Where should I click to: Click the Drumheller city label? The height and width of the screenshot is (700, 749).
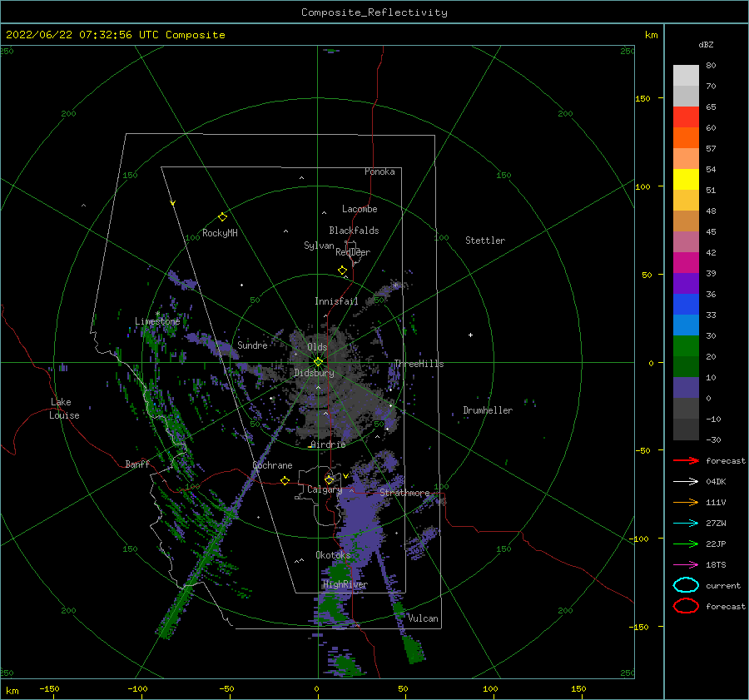(488, 410)
